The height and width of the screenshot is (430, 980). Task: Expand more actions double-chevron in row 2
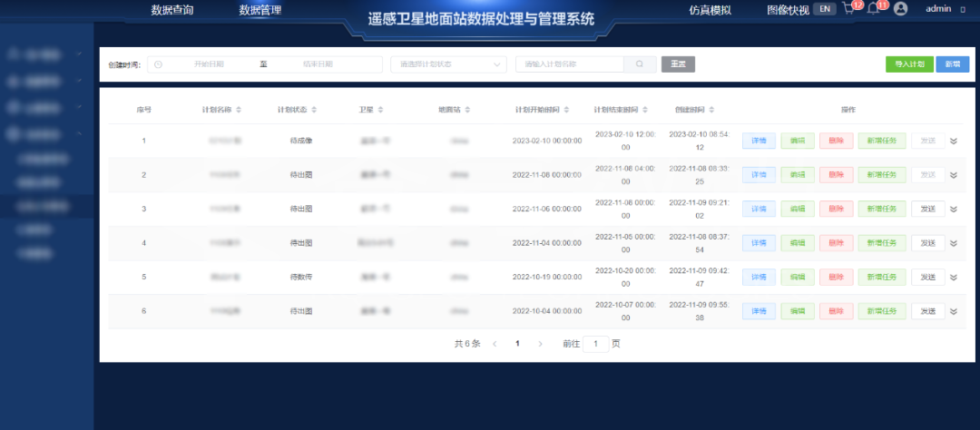pyautogui.click(x=953, y=175)
